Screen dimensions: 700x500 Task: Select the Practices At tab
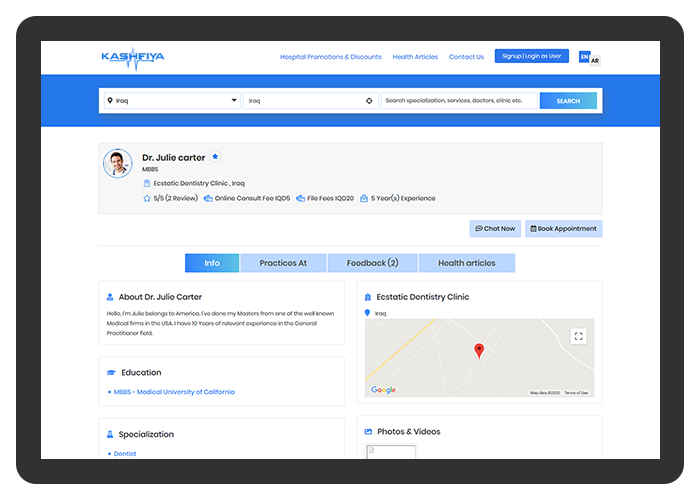283,263
